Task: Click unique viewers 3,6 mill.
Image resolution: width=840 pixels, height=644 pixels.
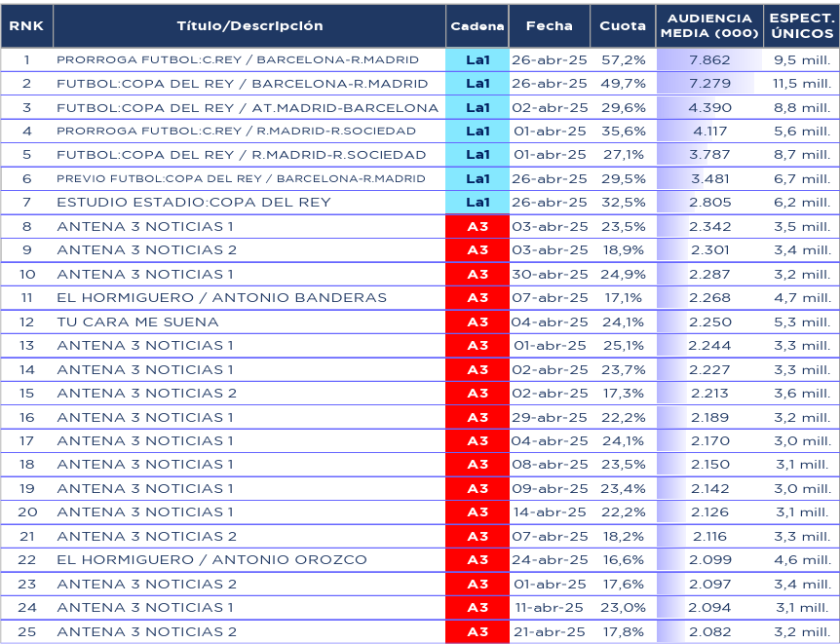Action: click(x=802, y=394)
